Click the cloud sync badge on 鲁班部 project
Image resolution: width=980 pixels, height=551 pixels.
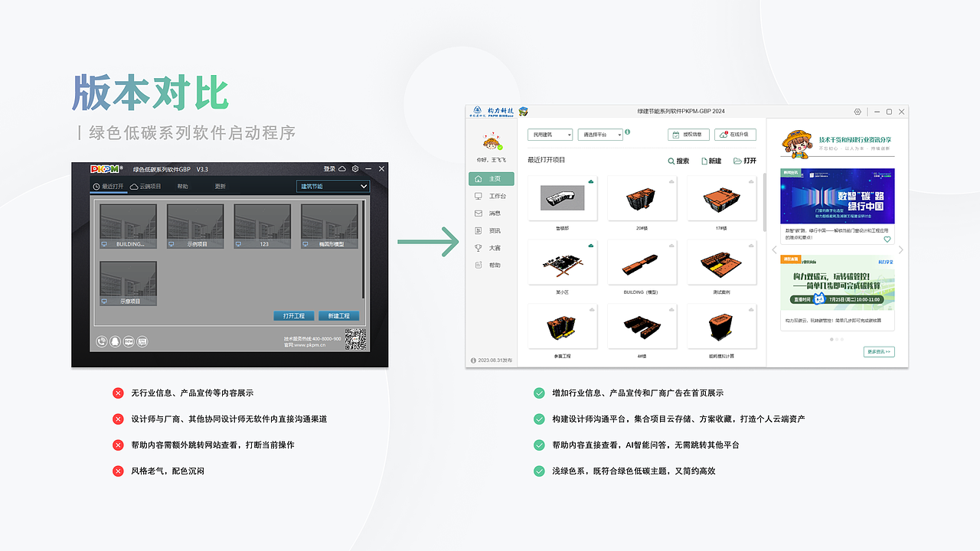click(591, 181)
